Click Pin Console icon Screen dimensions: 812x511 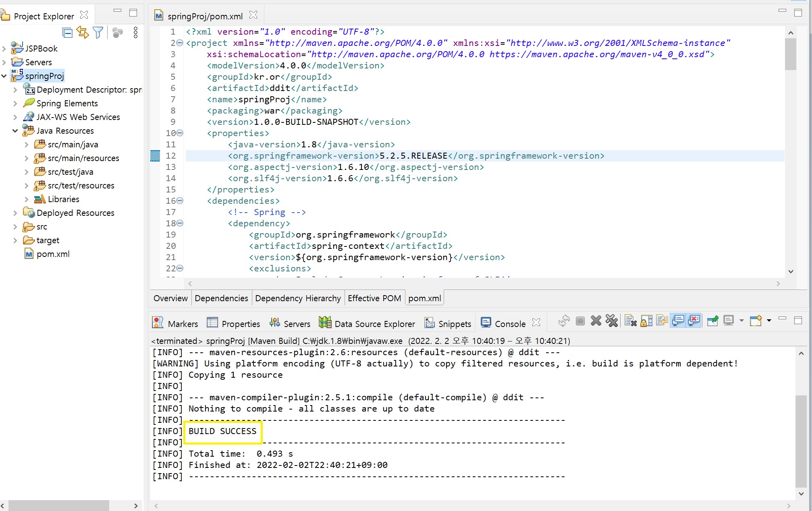[x=712, y=321]
